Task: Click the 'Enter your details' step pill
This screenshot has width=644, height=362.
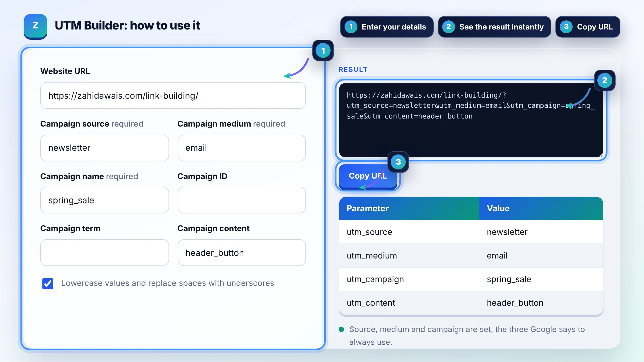Action: click(387, 27)
